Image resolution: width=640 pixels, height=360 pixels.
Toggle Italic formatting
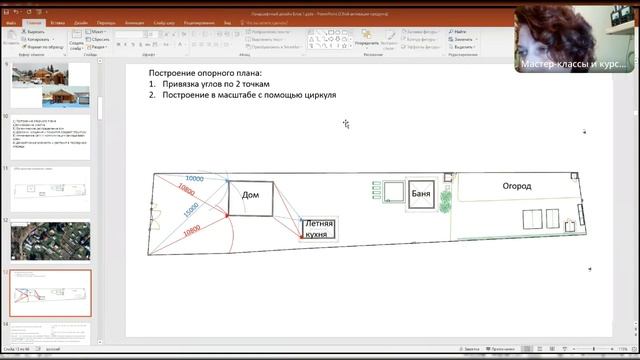click(x=125, y=44)
